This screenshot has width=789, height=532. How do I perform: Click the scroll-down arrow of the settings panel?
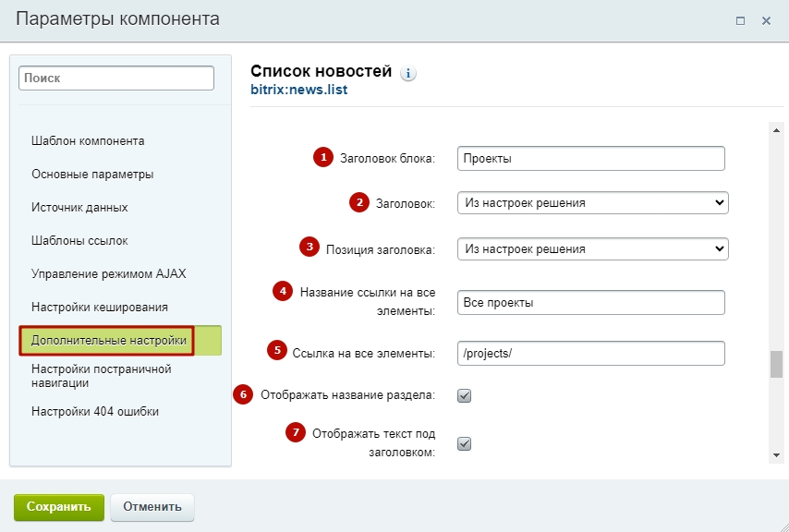776,455
